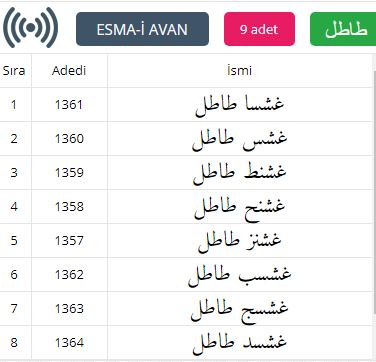The height and width of the screenshot is (362, 376).
Task: Click the broadcast signal icon
Action: coord(30,28)
